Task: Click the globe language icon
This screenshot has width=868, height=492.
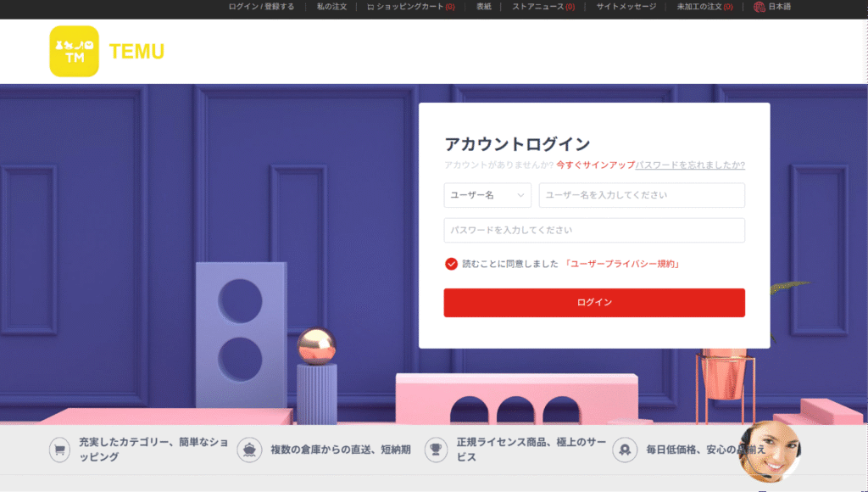Action: coord(759,7)
